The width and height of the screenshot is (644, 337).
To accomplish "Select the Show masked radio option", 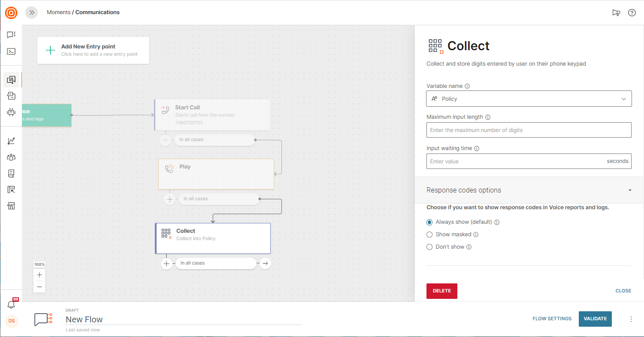I will (429, 235).
